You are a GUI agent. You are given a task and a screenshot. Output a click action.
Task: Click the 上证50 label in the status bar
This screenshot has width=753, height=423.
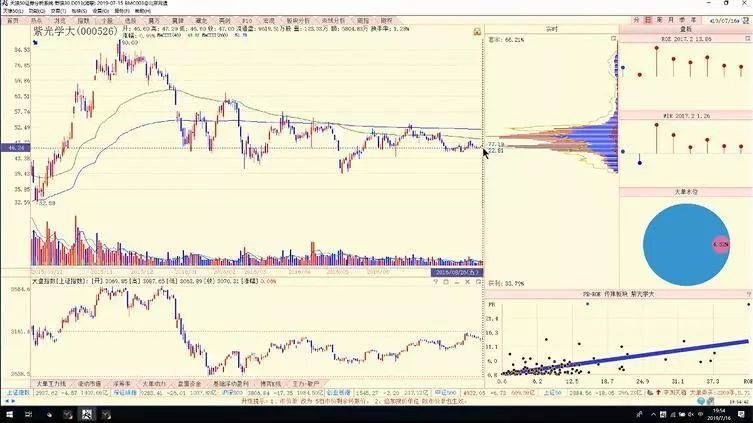(552, 393)
